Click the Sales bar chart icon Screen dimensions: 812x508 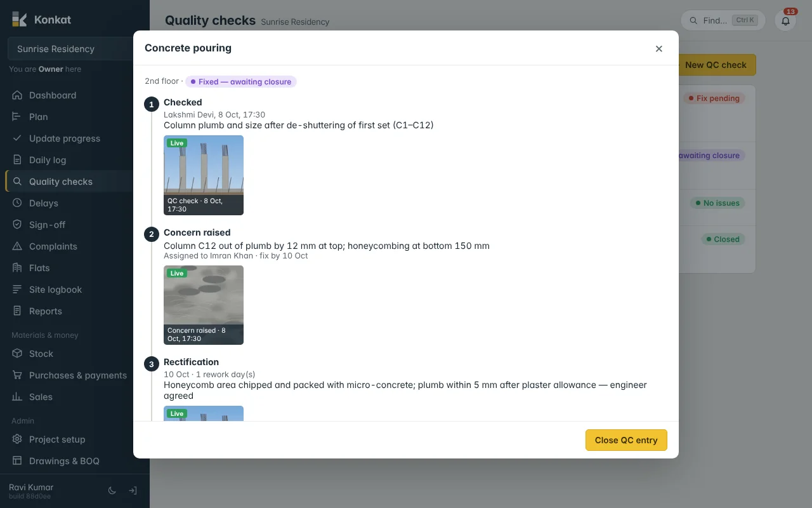(17, 397)
